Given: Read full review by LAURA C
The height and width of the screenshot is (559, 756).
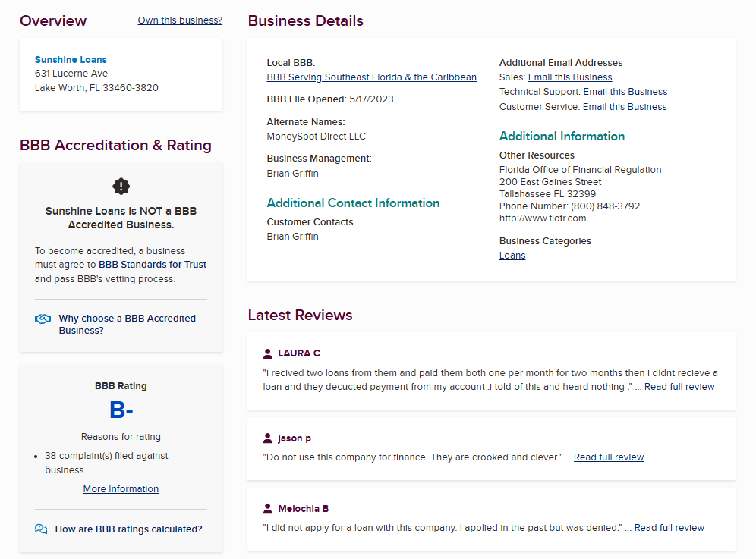Looking at the screenshot, I should coord(679,387).
